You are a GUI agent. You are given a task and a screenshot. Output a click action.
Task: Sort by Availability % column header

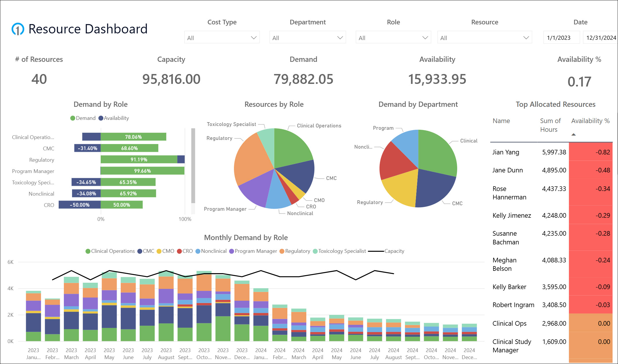pos(590,121)
